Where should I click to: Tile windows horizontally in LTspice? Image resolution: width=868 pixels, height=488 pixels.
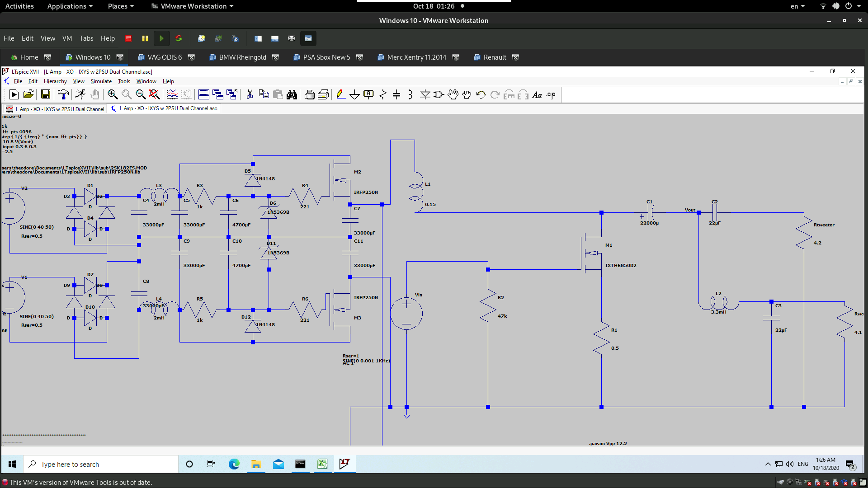[x=204, y=94]
